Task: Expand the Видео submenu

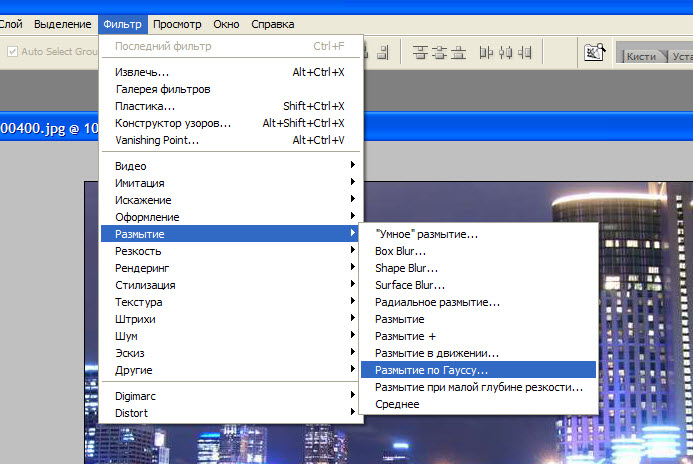Action: coord(230,166)
